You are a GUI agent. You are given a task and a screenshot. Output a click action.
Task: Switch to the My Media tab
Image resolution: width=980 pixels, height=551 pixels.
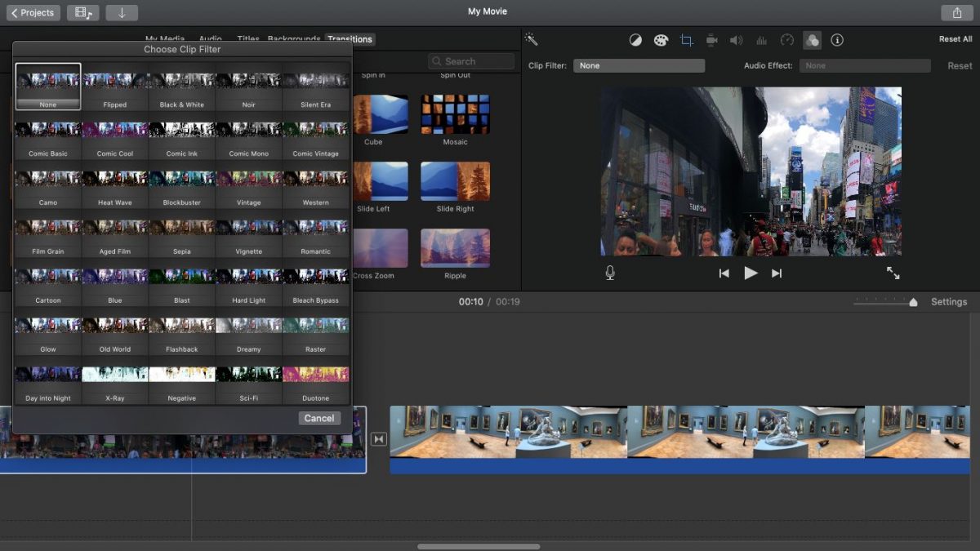[166, 39]
